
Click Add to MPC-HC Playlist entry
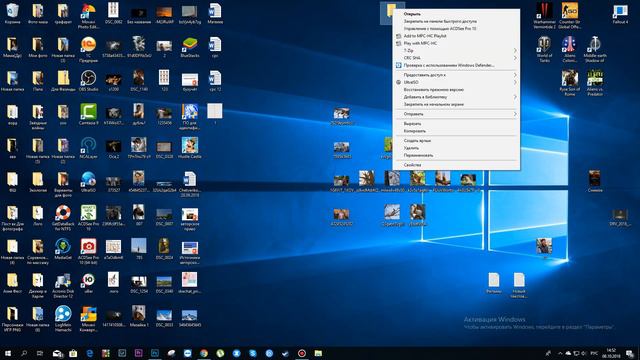[x=456, y=36]
